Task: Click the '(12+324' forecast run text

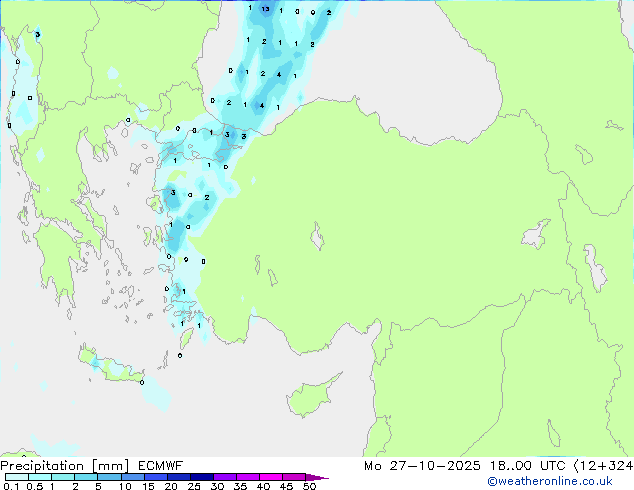Action: point(603,466)
